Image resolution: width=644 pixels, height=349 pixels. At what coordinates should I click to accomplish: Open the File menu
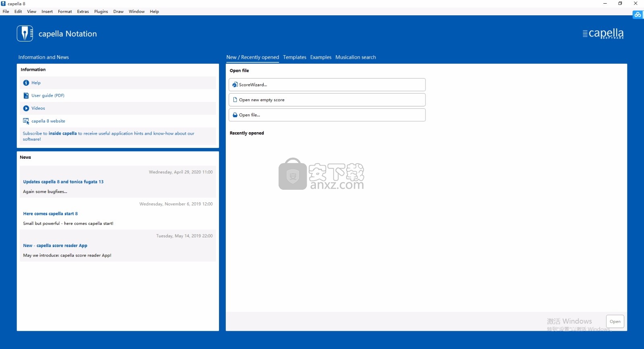click(6, 11)
